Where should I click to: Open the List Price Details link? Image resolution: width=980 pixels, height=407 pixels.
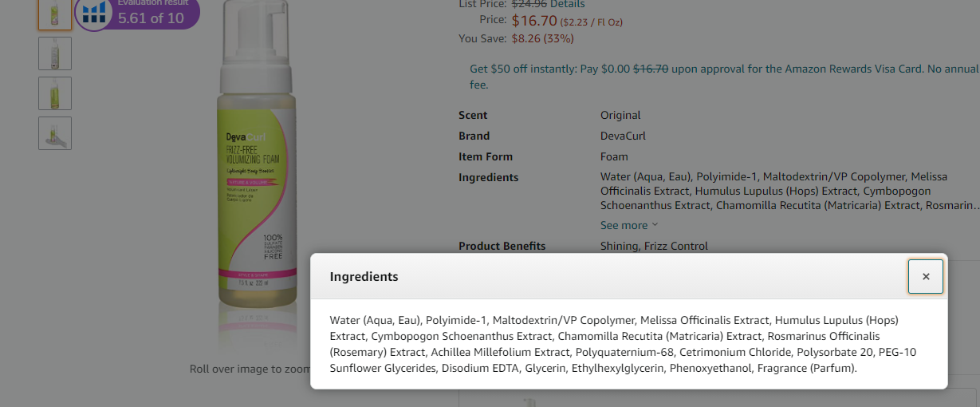click(567, 4)
